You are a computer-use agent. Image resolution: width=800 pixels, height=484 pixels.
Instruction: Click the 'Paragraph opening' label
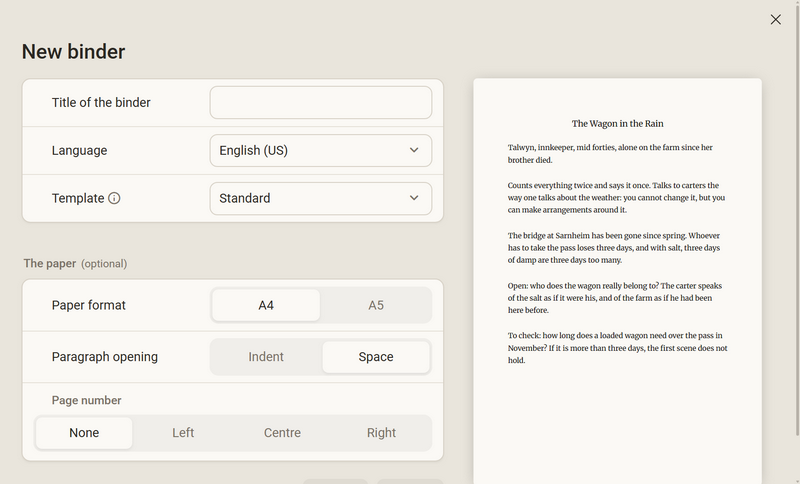click(x=105, y=356)
